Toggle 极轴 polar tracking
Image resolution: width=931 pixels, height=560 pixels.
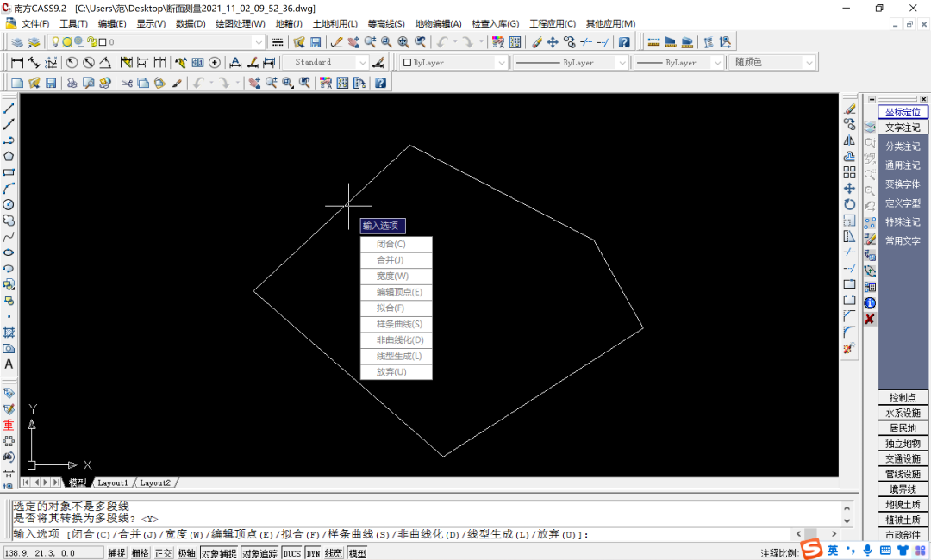tap(186, 553)
